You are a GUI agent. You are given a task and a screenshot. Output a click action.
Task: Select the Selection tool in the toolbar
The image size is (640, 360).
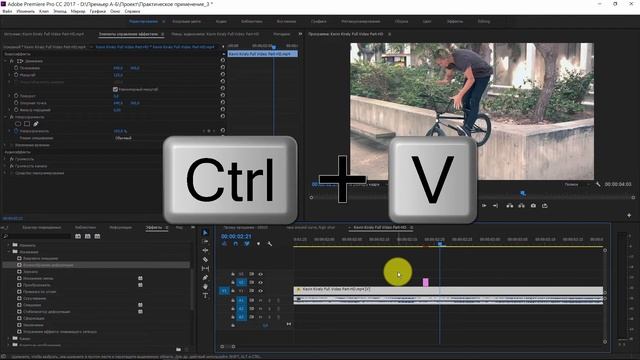(205, 232)
